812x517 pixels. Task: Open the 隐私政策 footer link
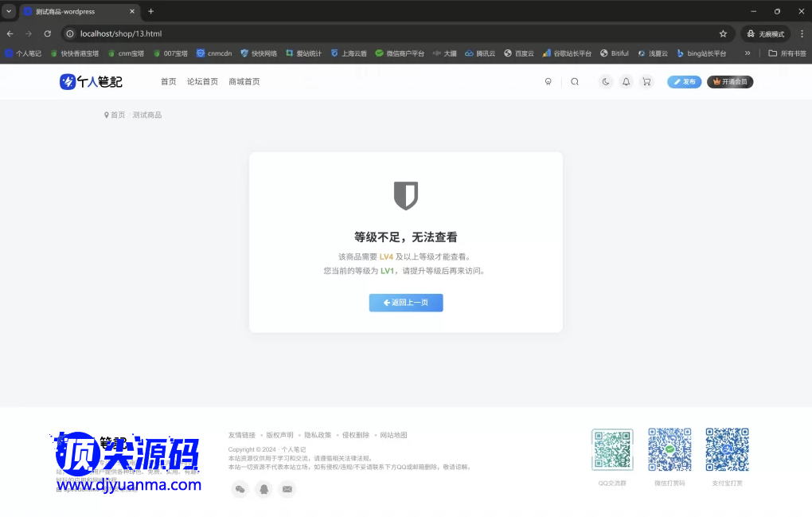[318, 435]
